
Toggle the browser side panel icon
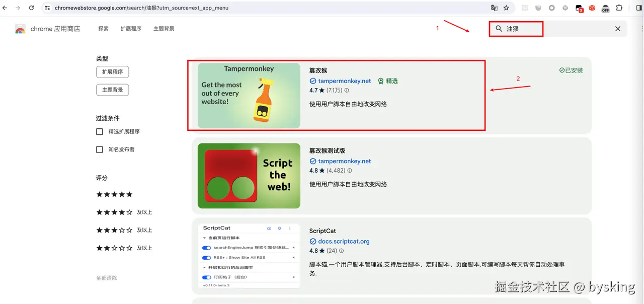coord(639,8)
